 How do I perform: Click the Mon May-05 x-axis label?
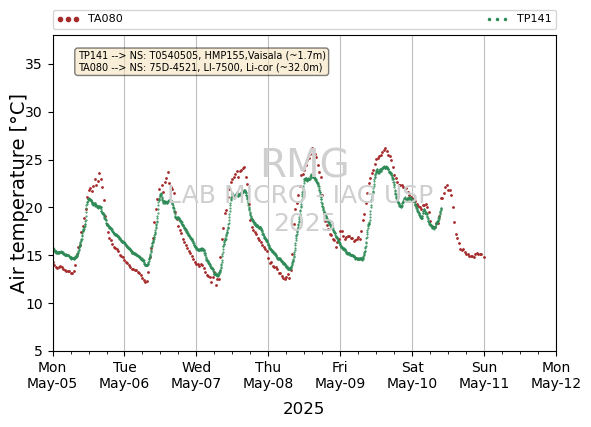[x=52, y=375]
